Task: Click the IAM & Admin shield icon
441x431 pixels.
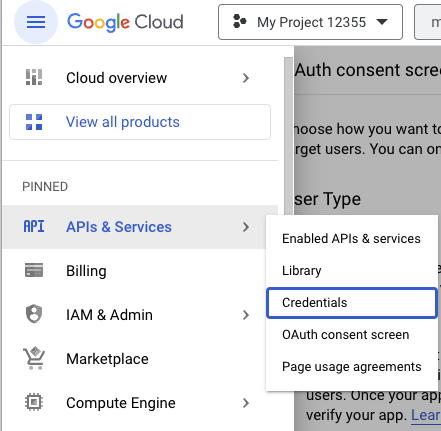Action: point(34,314)
